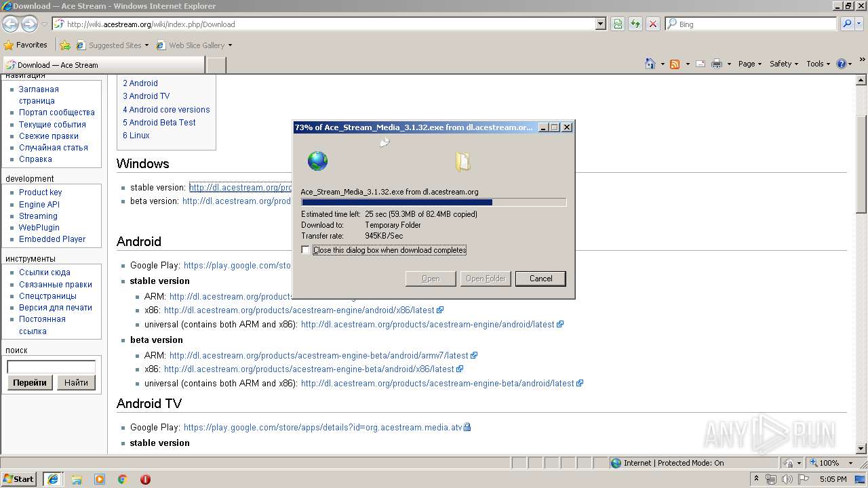The image size is (868, 488).
Task: Click the Action Center flag tray icon
Action: 802,479
